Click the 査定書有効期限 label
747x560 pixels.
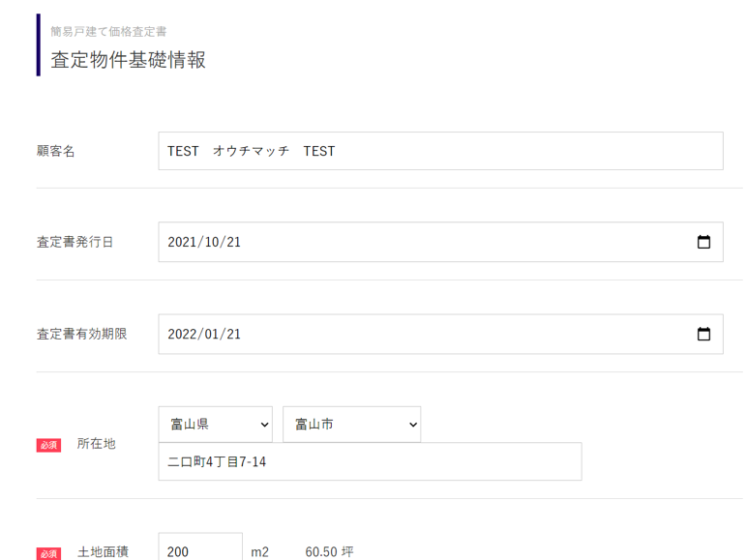(81, 334)
